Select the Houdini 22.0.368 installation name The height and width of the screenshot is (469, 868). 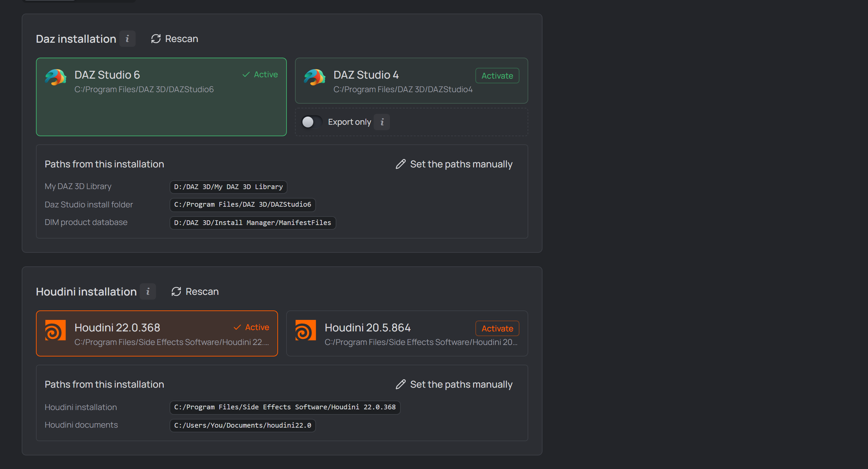117,328
